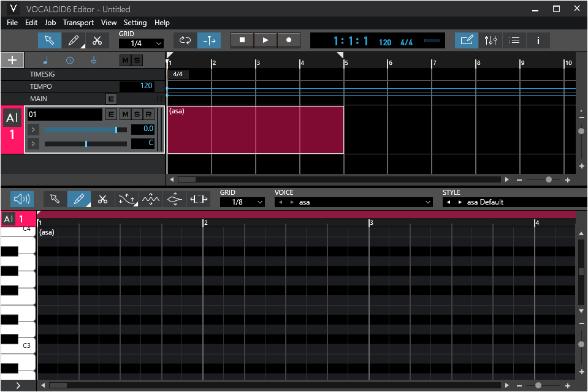Toggle speaker audition icon in editor
The height and width of the screenshot is (392, 588).
[22, 199]
